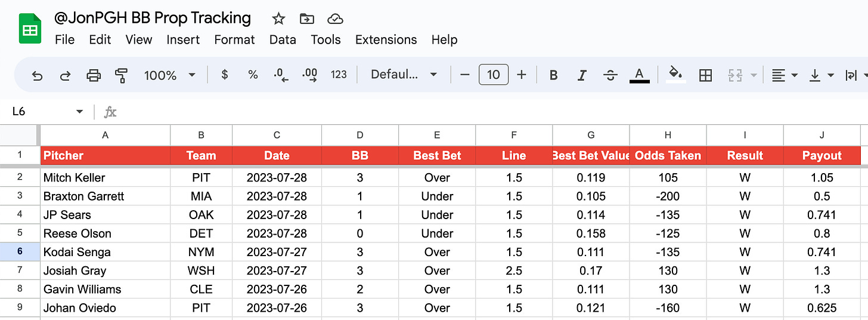Open the Help menu
Image resolution: width=868 pixels, height=320 pixels.
click(444, 39)
